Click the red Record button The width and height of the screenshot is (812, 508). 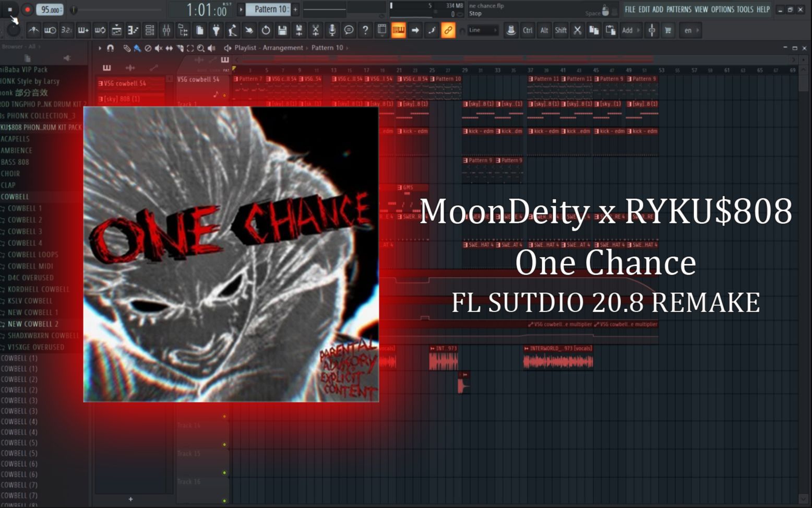(27, 9)
